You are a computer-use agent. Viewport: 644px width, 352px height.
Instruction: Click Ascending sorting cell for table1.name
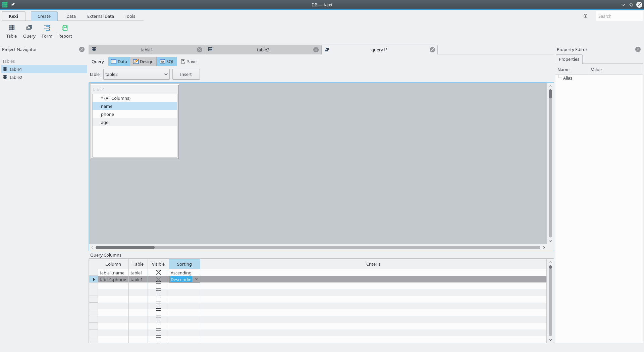tap(184, 273)
